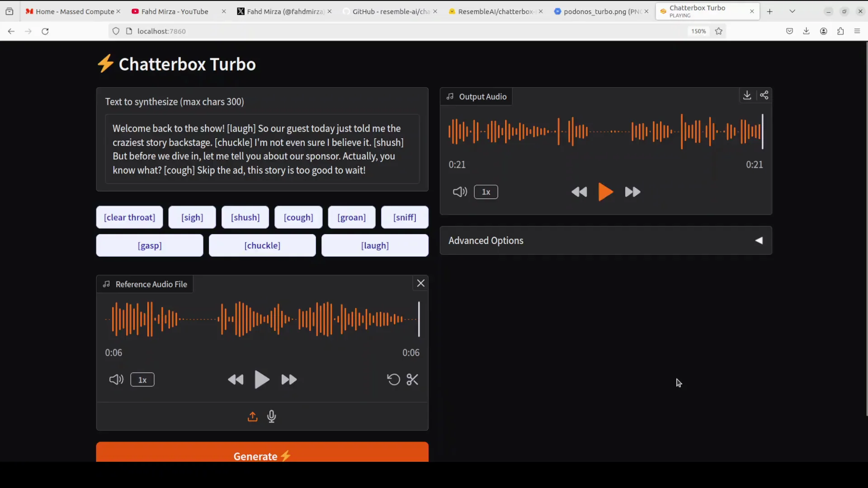Expand the Advanced Options section

click(758, 240)
